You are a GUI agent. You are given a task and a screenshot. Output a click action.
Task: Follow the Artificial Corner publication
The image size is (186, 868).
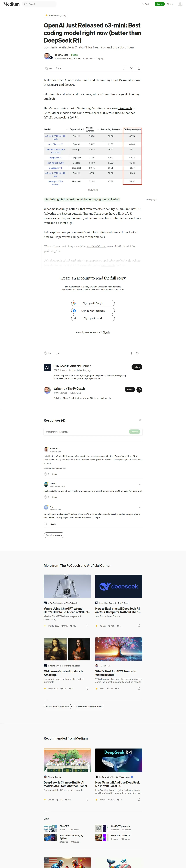[137, 367]
